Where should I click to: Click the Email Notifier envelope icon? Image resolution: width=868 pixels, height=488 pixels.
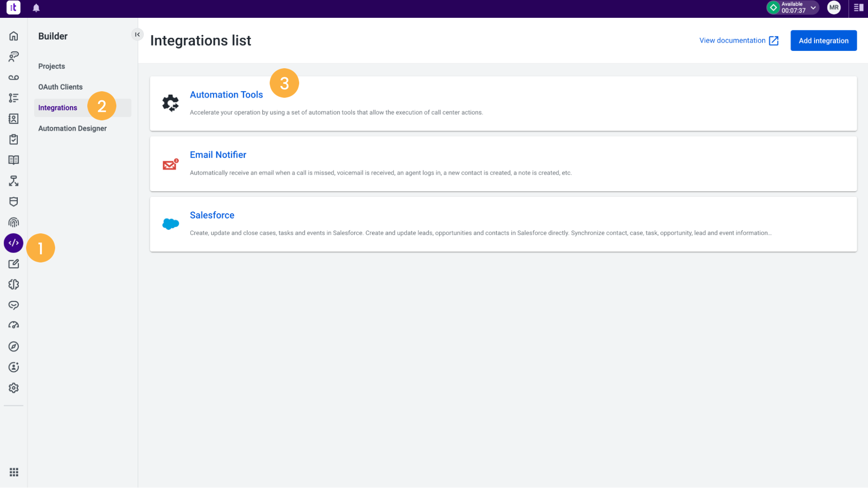170,164
